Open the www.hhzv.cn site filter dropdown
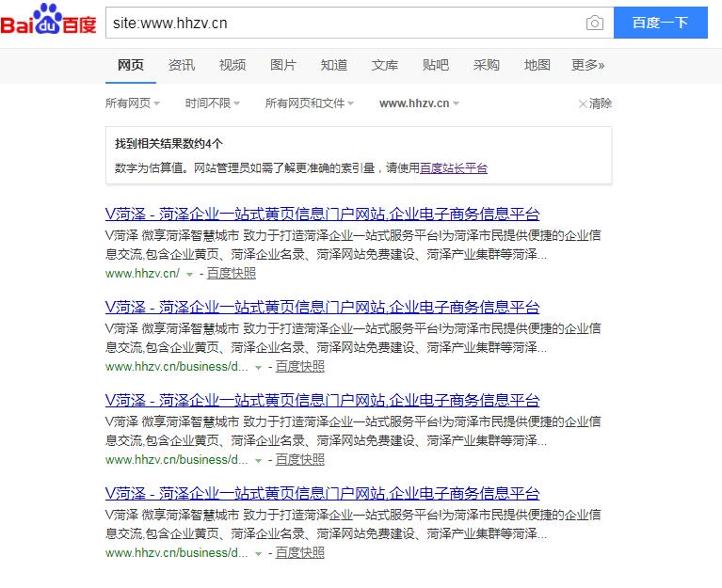Screen dimensions: 722x588 tap(419, 103)
